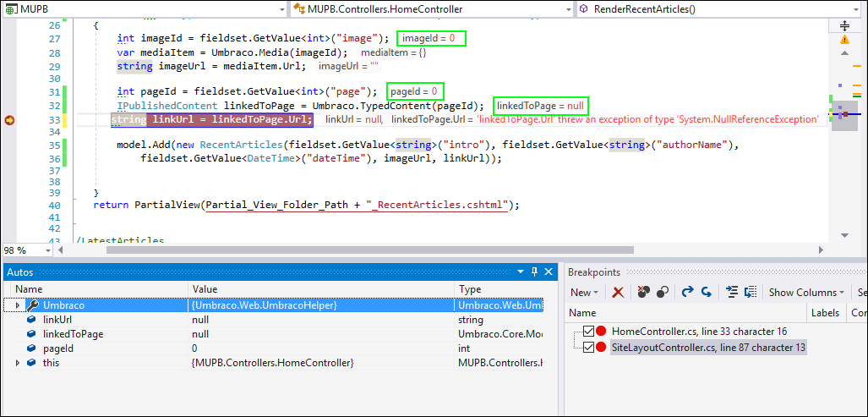Click the horizontal scroll right arrow
868x417 pixels.
coord(821,250)
